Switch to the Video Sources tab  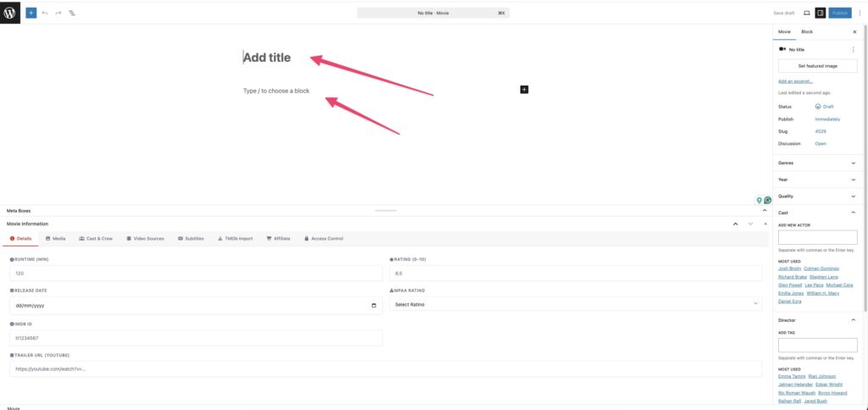tap(145, 239)
